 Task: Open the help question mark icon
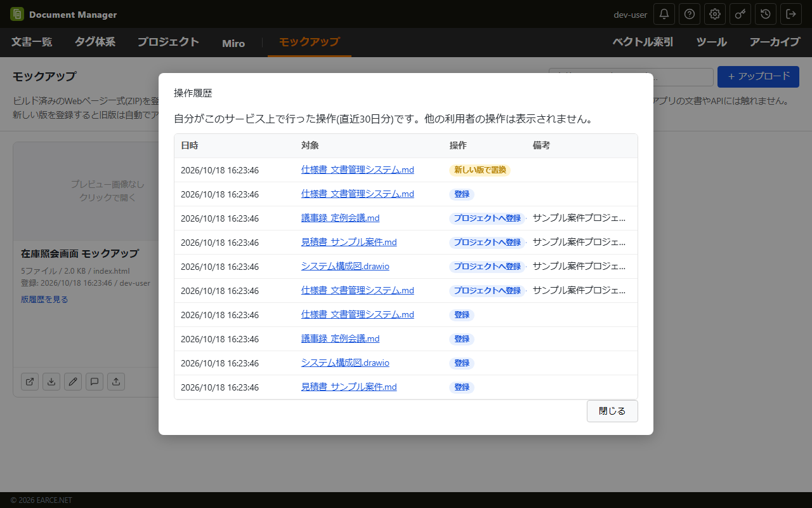[690, 14]
